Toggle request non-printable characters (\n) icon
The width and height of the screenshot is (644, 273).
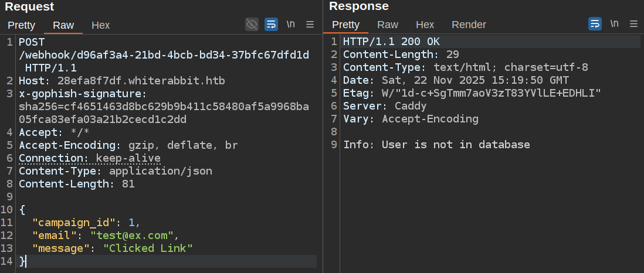290,24
